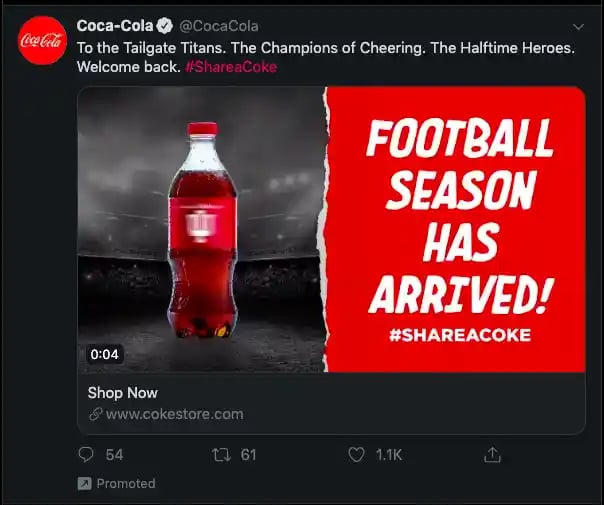
Task: Open the tweet options chevron menu
Action: (578, 27)
